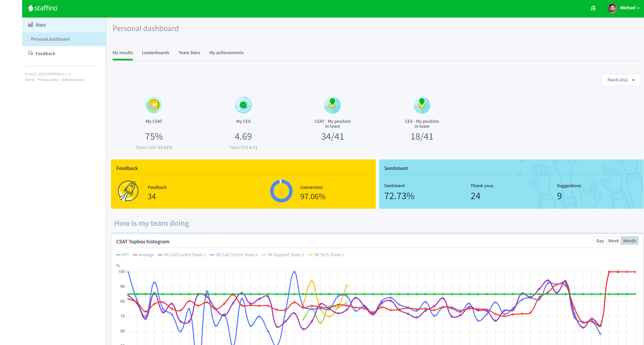
Task: Set histogram to Week view
Action: (x=614, y=241)
